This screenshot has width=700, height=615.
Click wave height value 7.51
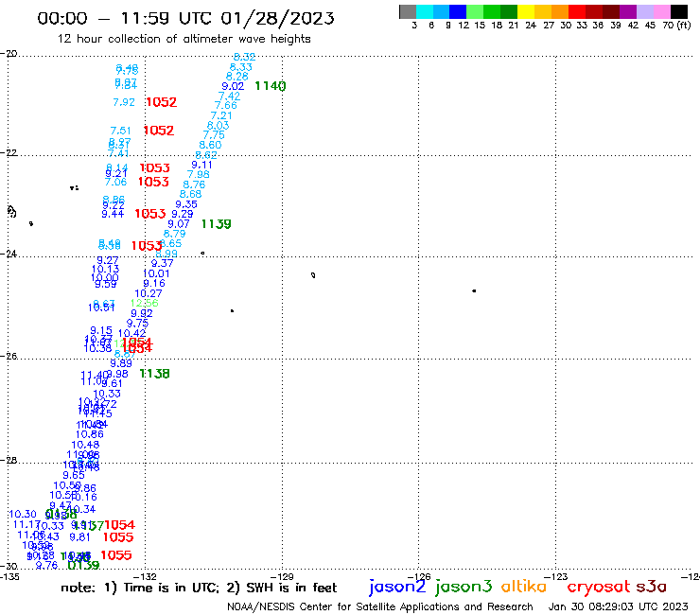click(x=120, y=131)
